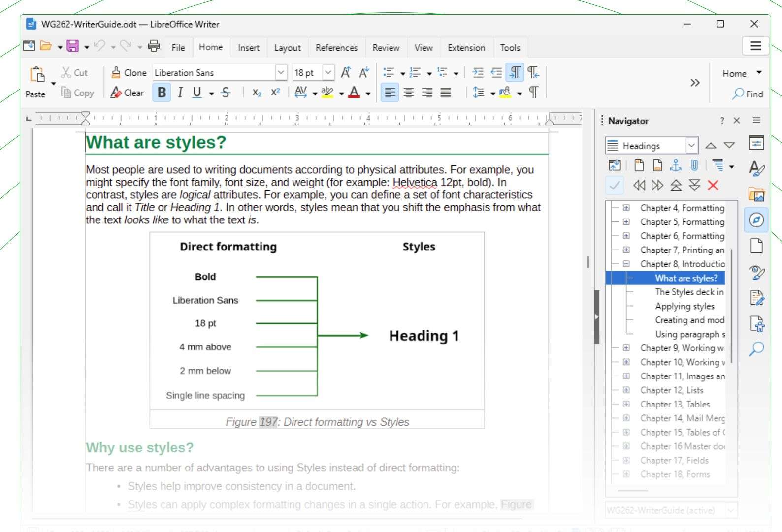
Task: Click the Increase Indent icon
Action: point(478,73)
